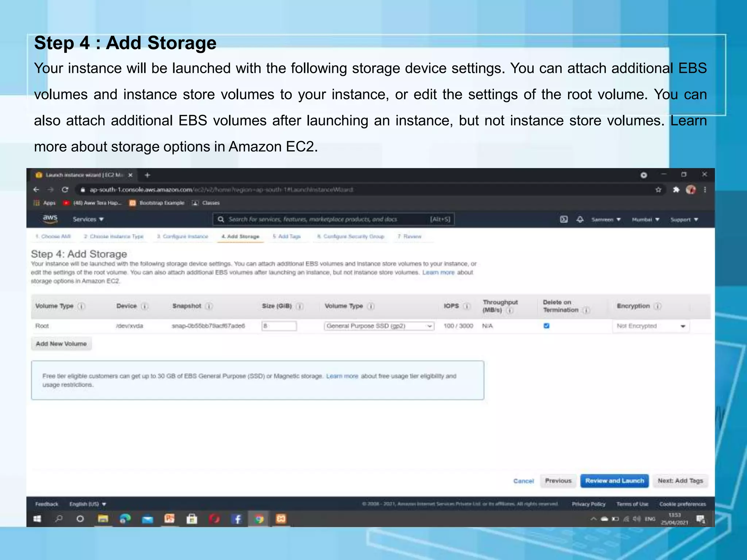Click the info icon beside Device
Screen dimensions: 747x560
pos(144,306)
